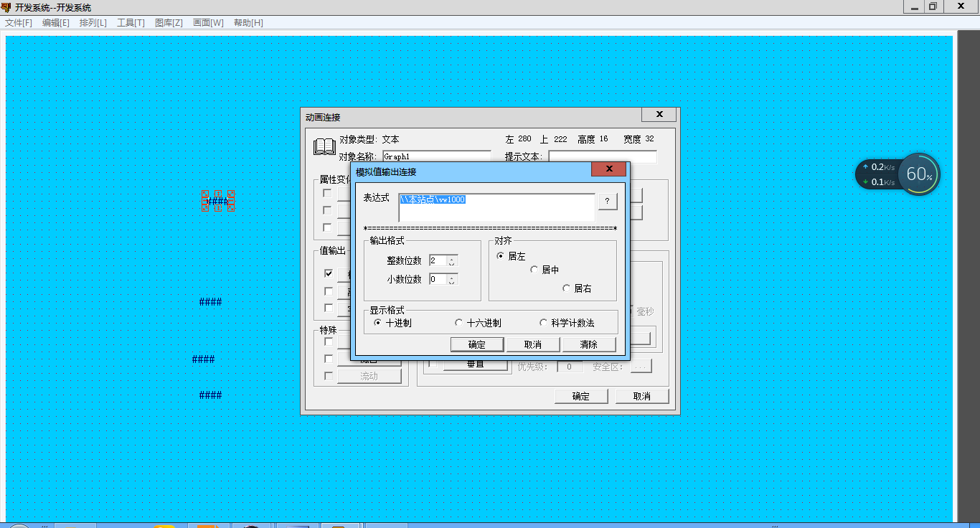The height and width of the screenshot is (528, 980).
Task: Select the 居中 alignment radio button
Action: click(x=534, y=270)
